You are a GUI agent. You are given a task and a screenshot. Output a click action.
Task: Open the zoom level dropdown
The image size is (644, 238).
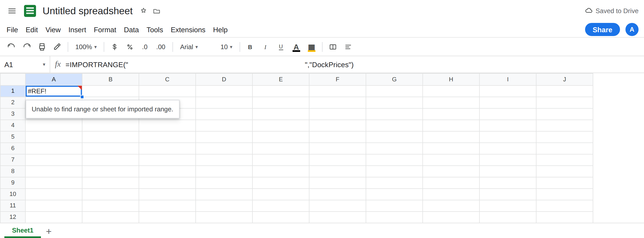click(86, 47)
